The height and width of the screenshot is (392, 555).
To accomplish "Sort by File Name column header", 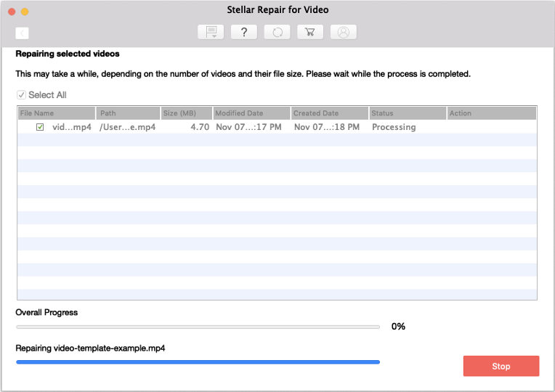I will pos(57,113).
